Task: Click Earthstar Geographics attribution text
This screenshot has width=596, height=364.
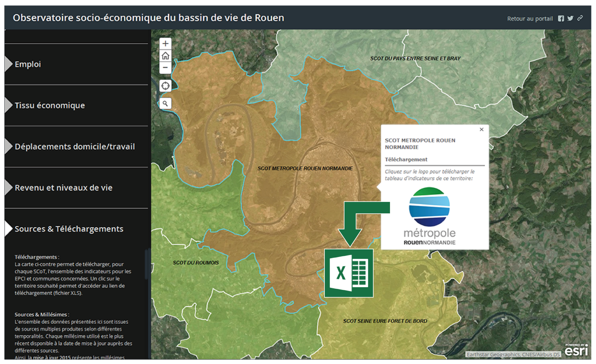Action: pyautogui.click(x=513, y=354)
